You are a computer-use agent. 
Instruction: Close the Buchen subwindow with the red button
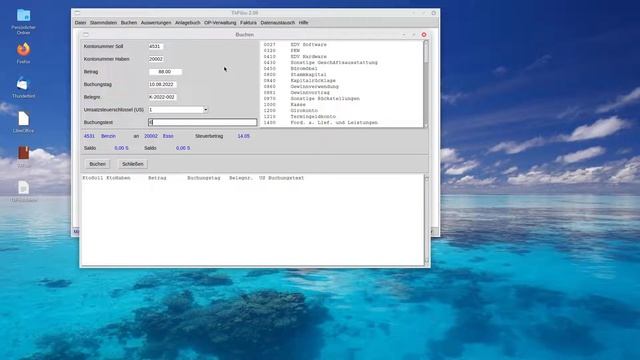point(424,35)
